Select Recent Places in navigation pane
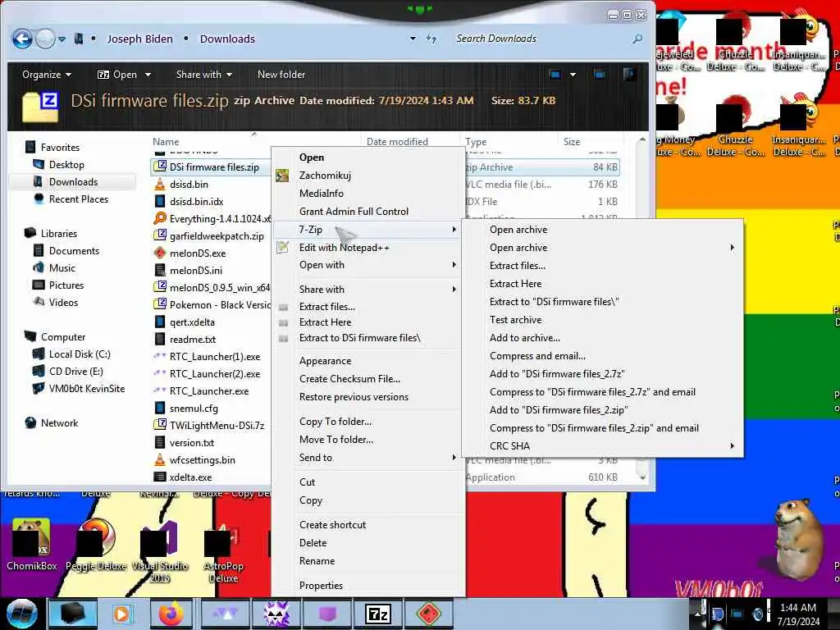This screenshot has width=840, height=630. click(78, 199)
